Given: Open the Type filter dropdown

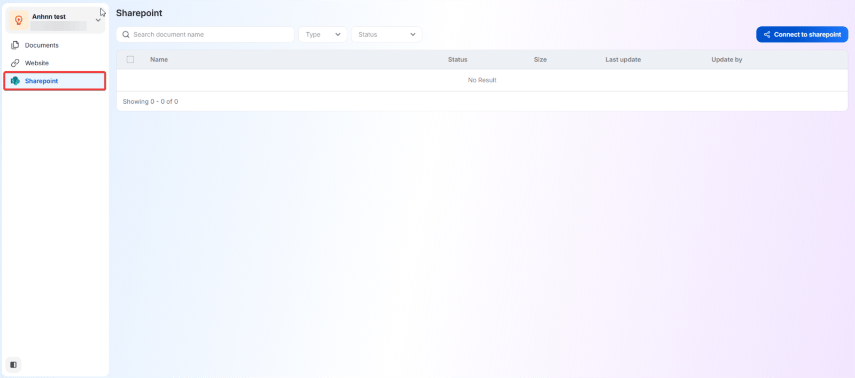Looking at the screenshot, I should pos(323,34).
